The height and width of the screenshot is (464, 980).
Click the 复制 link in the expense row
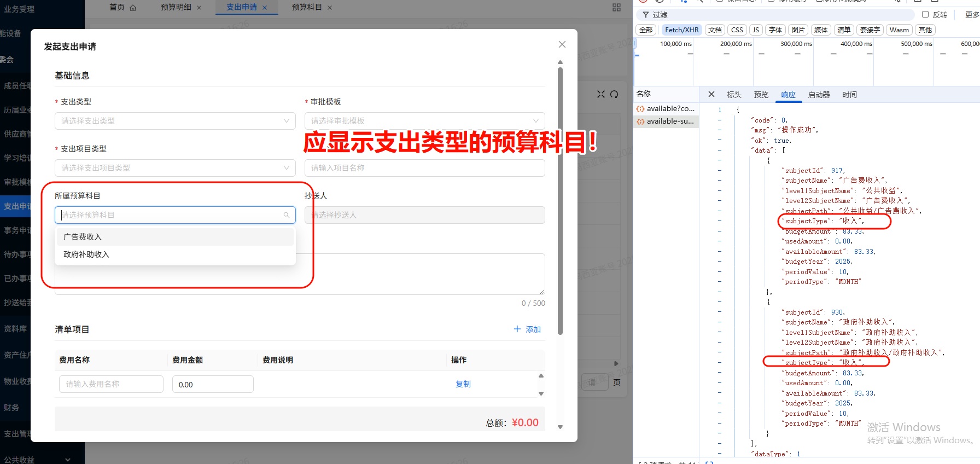coord(463,384)
